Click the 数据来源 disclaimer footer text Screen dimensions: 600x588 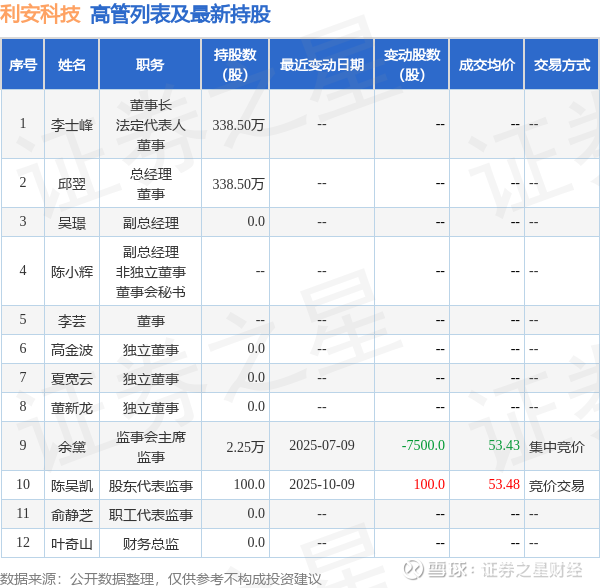(x=161, y=579)
